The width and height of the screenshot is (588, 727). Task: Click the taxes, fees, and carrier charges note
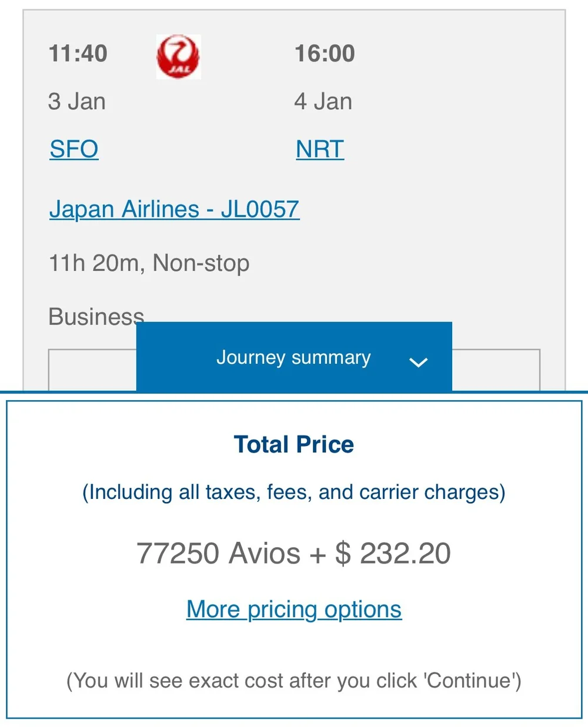pyautogui.click(x=294, y=493)
